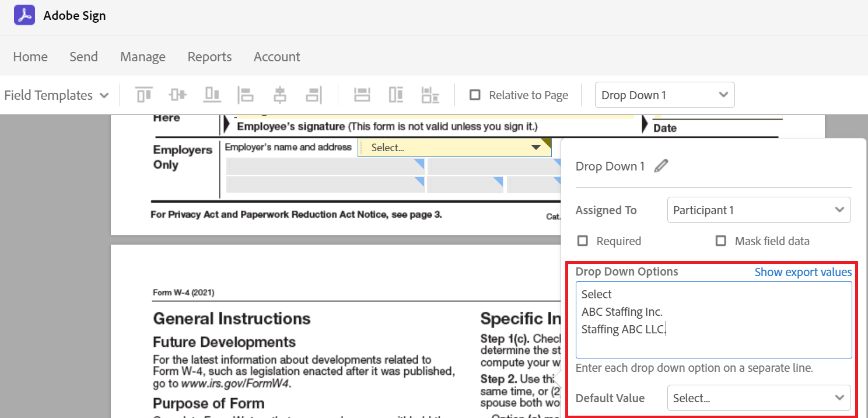Open the Assigned To Participant 1 dropdown
Viewport: 868px width, 418px height.
759,210
